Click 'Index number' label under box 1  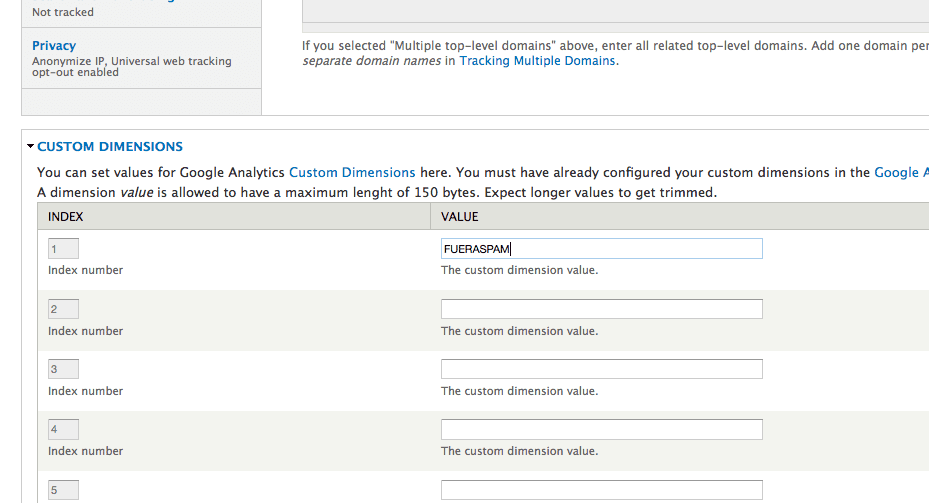85,270
